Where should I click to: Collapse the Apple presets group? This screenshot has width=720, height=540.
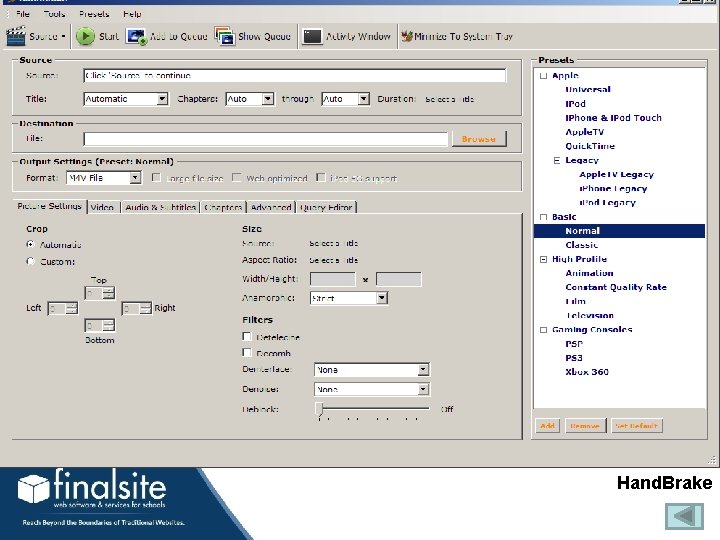[x=544, y=76]
